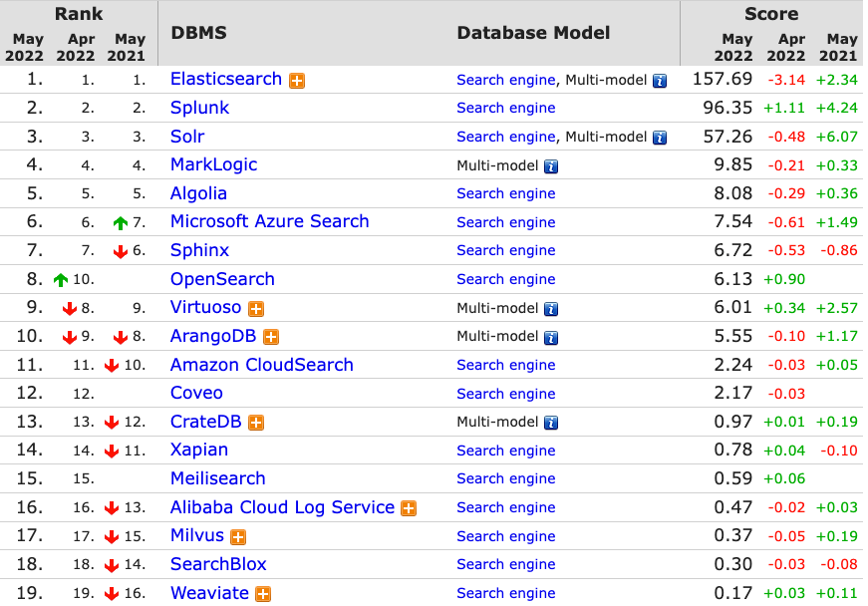
Task: Click the plus icon next to Weaviate
Action: pos(263,594)
